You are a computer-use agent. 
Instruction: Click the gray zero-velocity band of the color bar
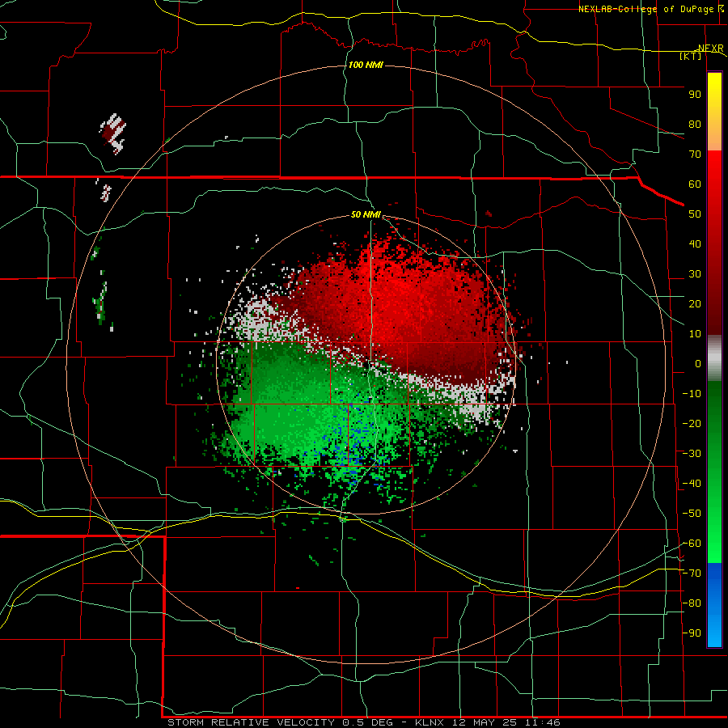coord(714,358)
